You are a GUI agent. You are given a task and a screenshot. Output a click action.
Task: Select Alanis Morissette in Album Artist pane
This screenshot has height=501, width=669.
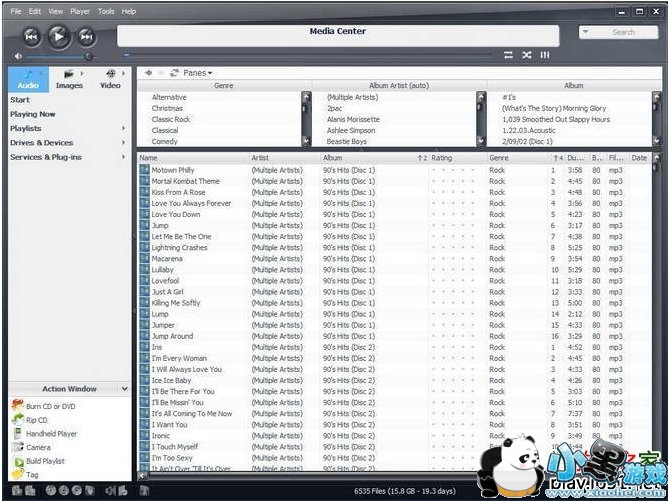point(353,119)
